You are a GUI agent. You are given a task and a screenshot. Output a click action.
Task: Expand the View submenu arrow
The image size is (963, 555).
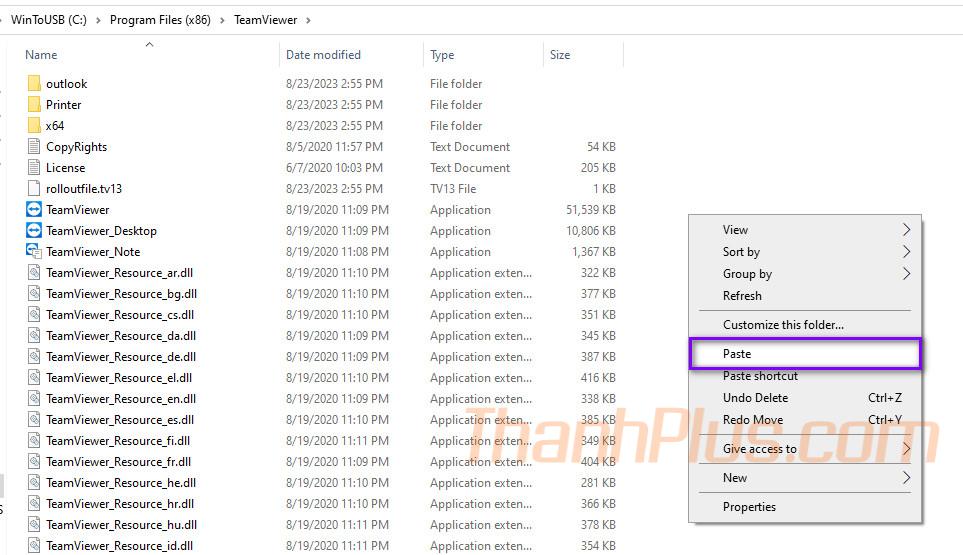coord(906,230)
